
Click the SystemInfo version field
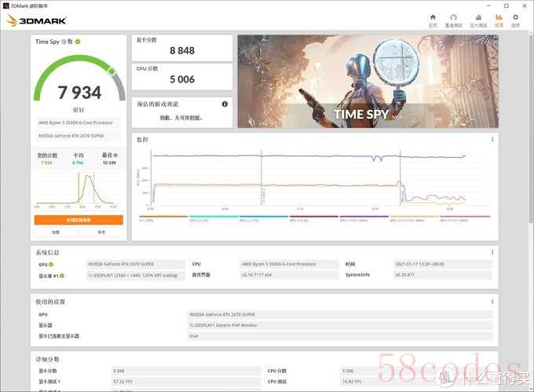click(443, 275)
